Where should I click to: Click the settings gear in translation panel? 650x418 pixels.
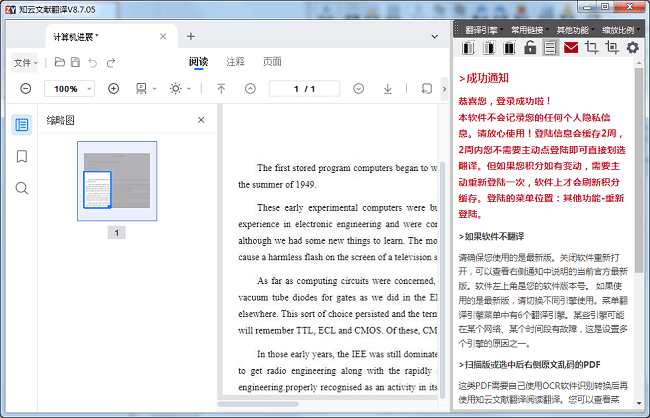click(x=632, y=48)
